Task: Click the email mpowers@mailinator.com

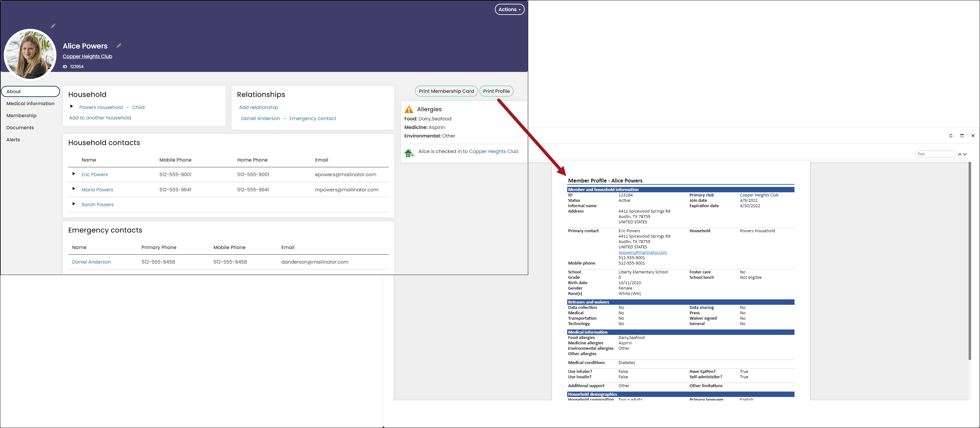Action: click(x=347, y=190)
